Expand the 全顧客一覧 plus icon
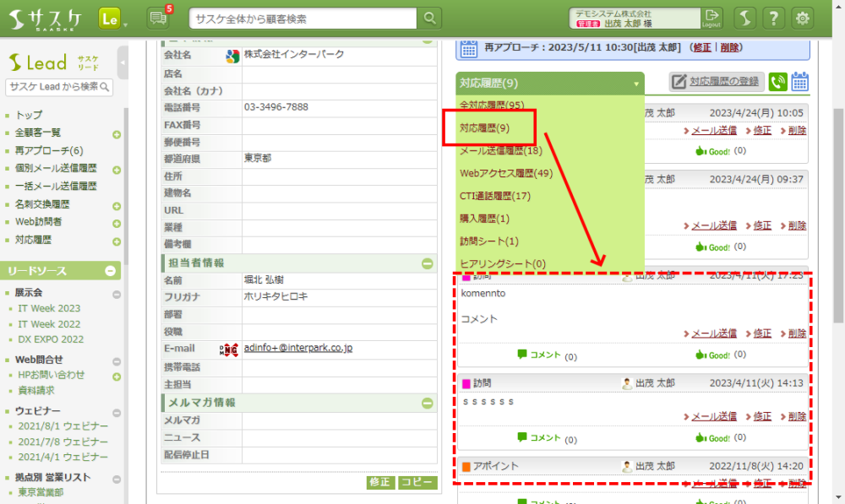Image resolution: width=845 pixels, height=504 pixels. [x=117, y=133]
